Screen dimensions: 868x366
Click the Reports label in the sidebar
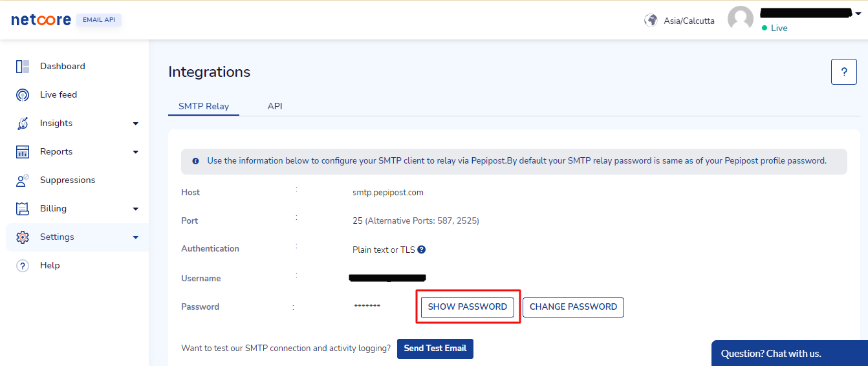(x=56, y=152)
